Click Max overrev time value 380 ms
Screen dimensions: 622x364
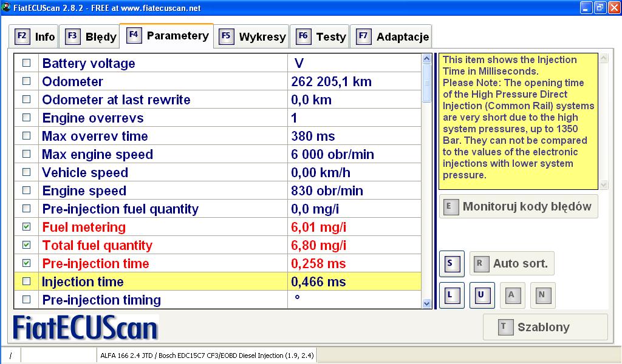coord(313,136)
